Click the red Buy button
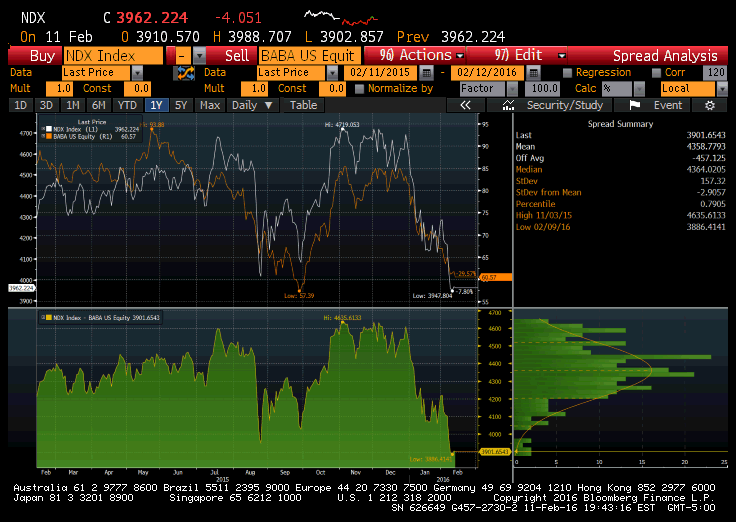 [35, 56]
